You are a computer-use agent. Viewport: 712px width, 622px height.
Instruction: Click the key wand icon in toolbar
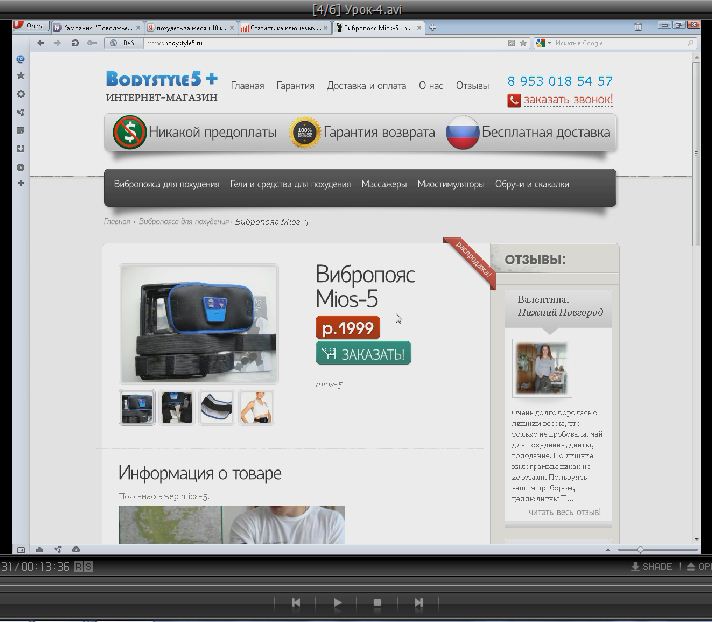[x=92, y=43]
